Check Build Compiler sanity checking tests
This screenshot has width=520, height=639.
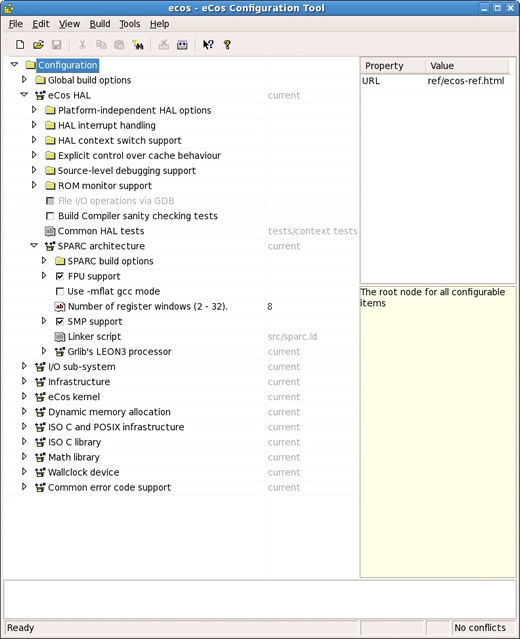50,216
